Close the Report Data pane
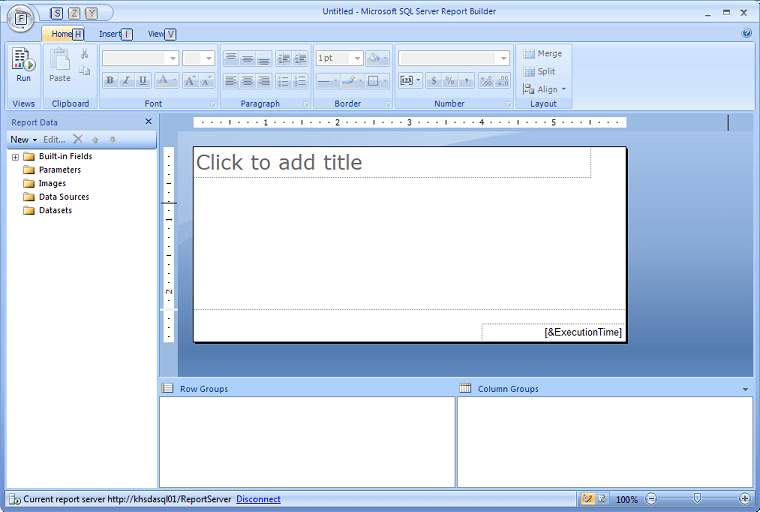 click(149, 122)
